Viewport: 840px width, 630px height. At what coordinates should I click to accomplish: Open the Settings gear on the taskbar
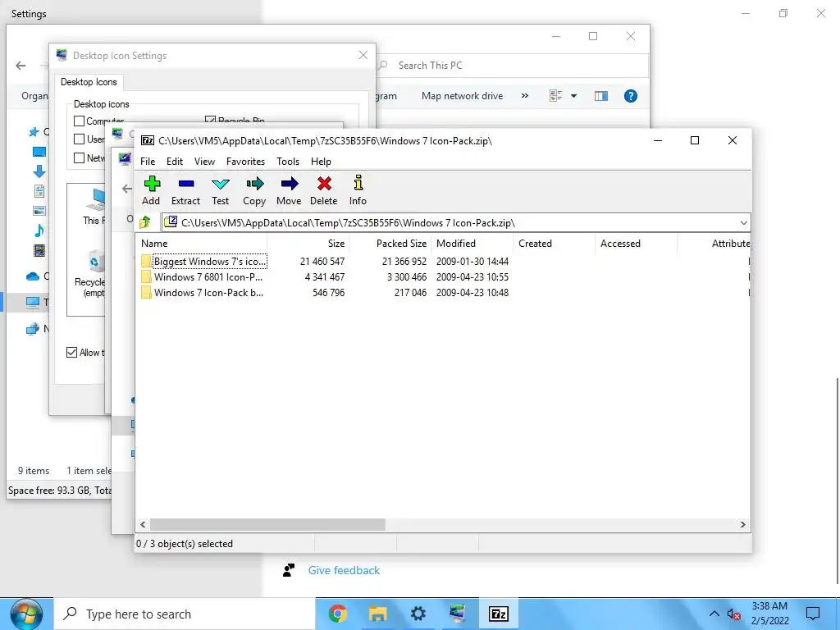pyautogui.click(x=418, y=614)
